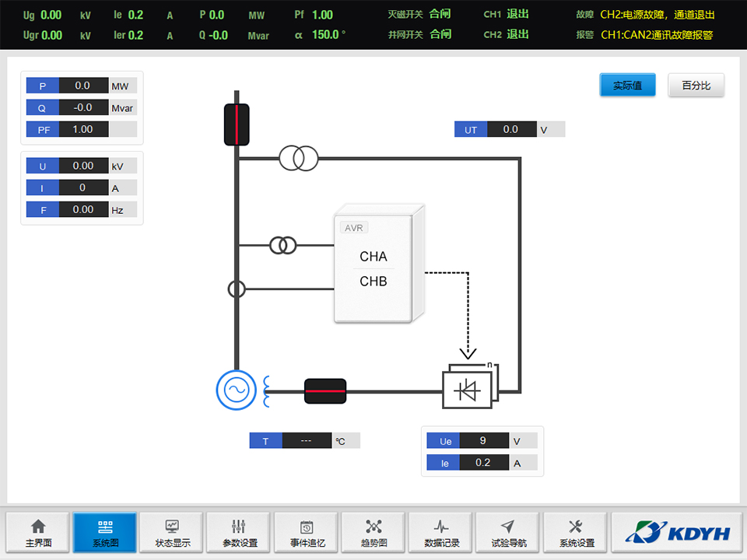
Task: Open 试验导航 test navigation
Action: (507, 532)
